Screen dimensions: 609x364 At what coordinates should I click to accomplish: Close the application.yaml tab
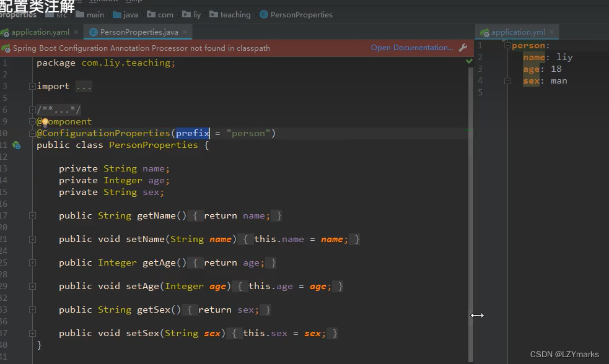click(x=76, y=32)
